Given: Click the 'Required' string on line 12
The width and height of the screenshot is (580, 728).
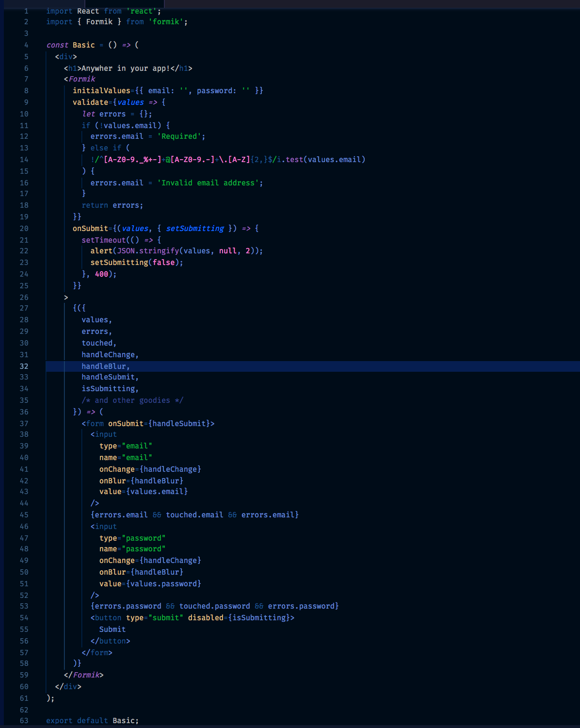Looking at the screenshot, I should pos(179,136).
